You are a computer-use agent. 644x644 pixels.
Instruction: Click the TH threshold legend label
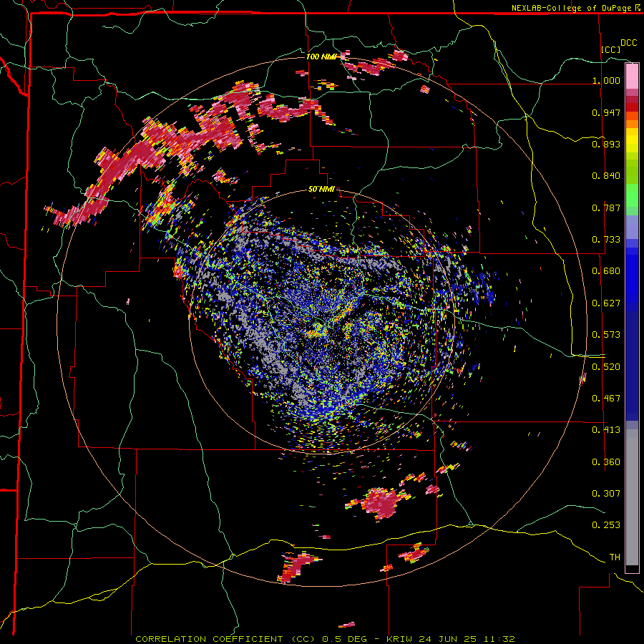(x=615, y=557)
